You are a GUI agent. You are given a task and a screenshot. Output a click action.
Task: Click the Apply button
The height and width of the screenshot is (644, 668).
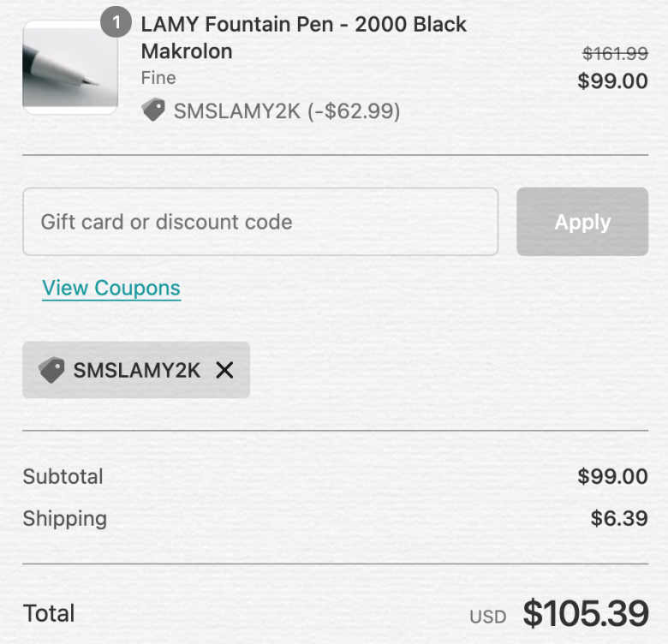coord(582,222)
